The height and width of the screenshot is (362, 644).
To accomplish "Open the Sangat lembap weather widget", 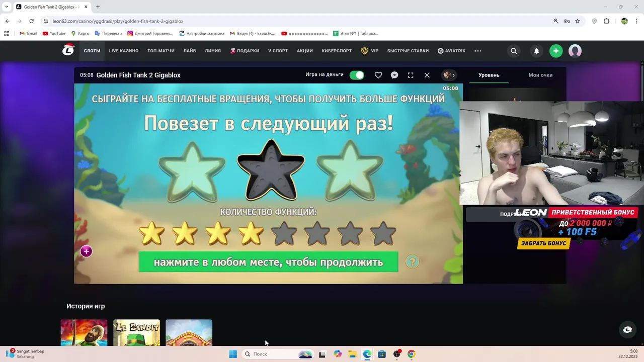I will [25, 353].
